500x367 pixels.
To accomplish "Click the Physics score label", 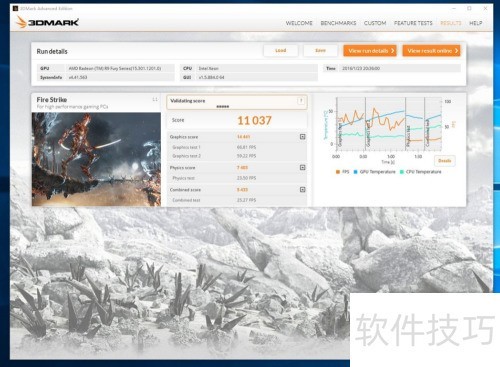I will pyautogui.click(x=182, y=168).
